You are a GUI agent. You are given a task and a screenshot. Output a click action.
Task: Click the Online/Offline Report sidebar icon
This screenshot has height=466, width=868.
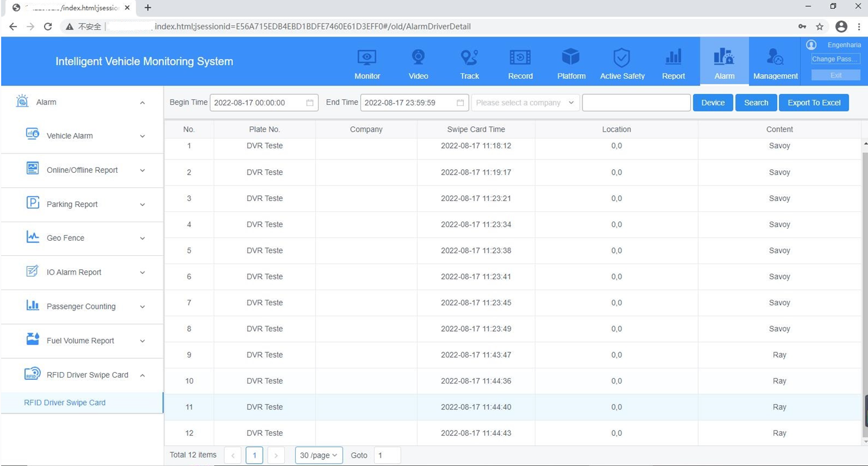(x=33, y=169)
